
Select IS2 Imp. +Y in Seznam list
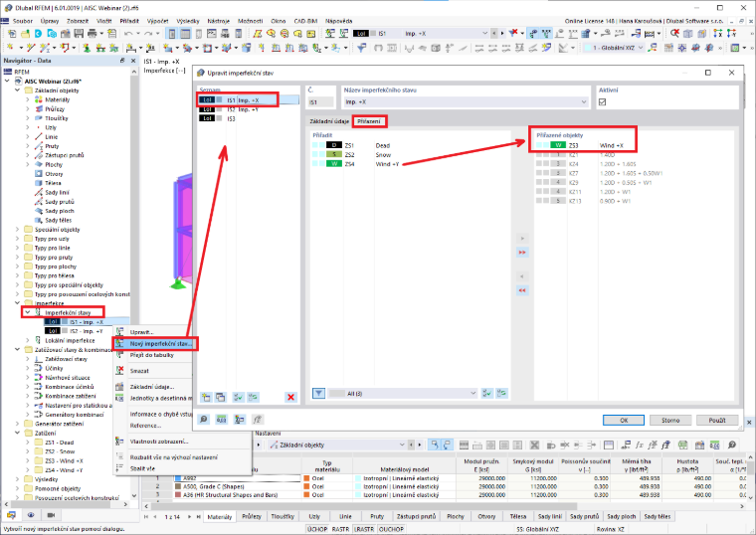[249, 109]
